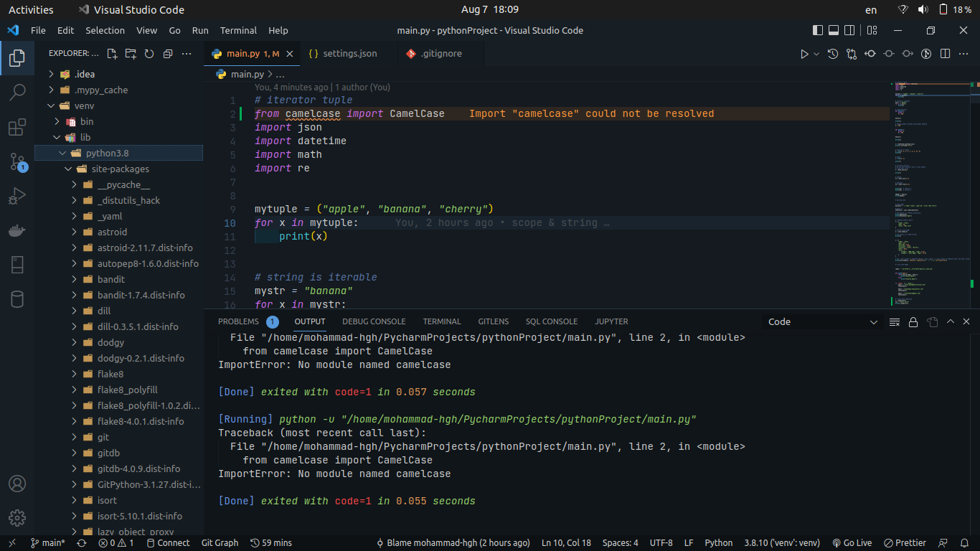Click Prettier in the status bar
980x551 pixels.
905,543
